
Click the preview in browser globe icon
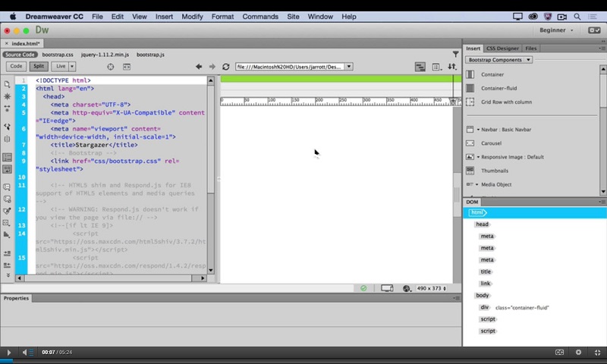pyautogui.click(x=407, y=288)
